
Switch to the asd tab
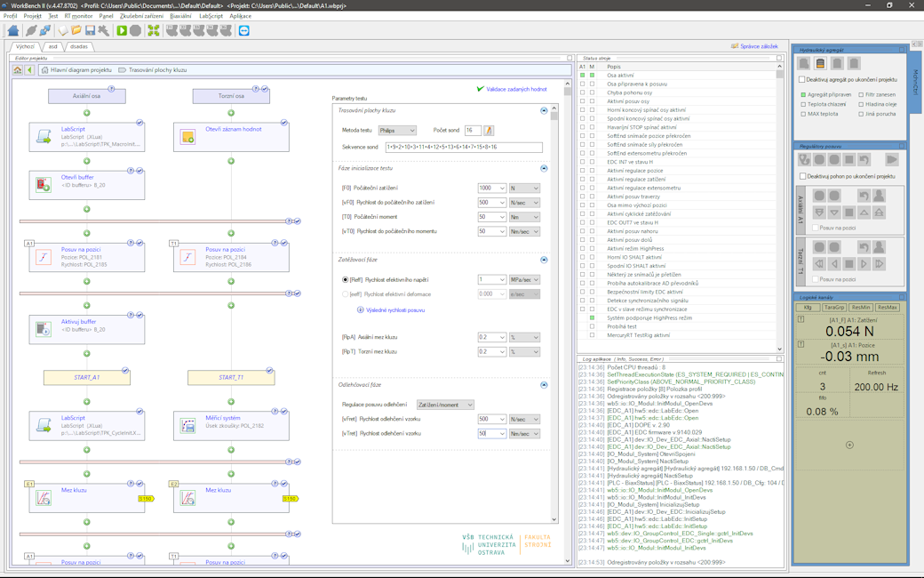pos(53,46)
